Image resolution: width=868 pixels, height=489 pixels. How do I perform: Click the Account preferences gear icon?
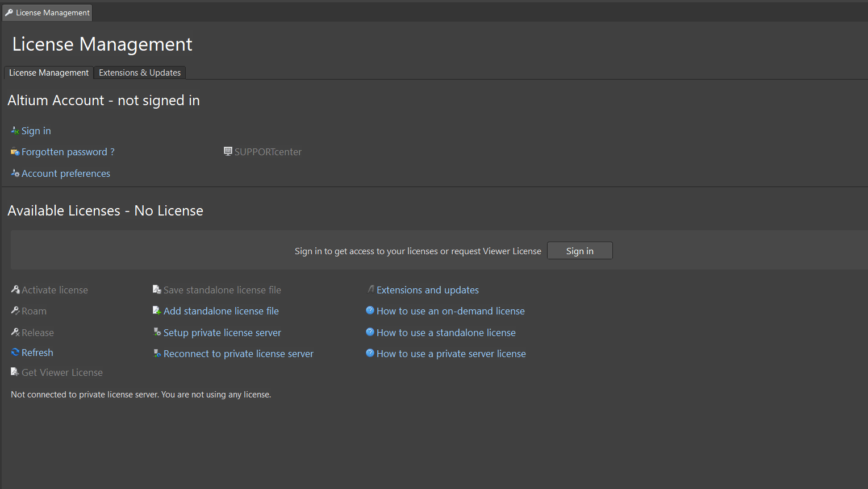pyautogui.click(x=15, y=173)
